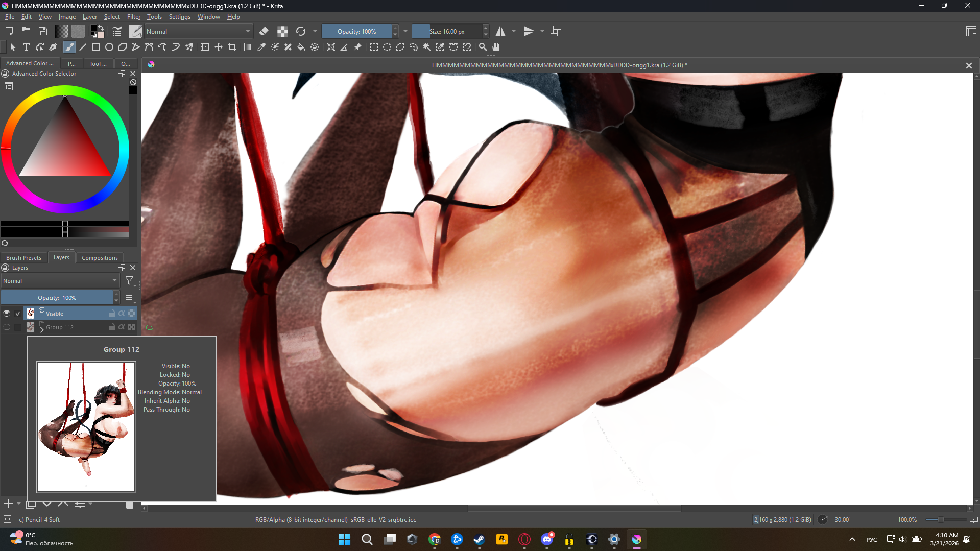Screen dimensions: 980x551
Task: Select the Zoom tool
Action: point(483,47)
